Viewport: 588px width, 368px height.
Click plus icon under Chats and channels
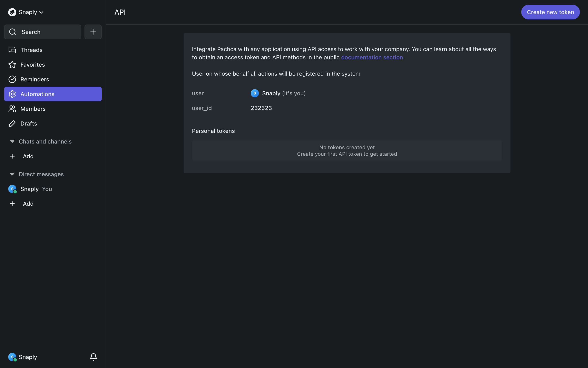click(12, 156)
